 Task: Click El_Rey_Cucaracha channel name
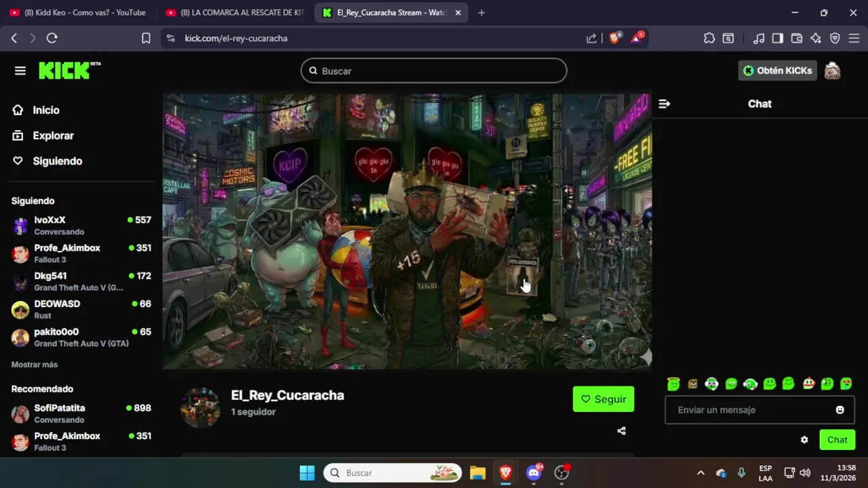[x=288, y=395]
